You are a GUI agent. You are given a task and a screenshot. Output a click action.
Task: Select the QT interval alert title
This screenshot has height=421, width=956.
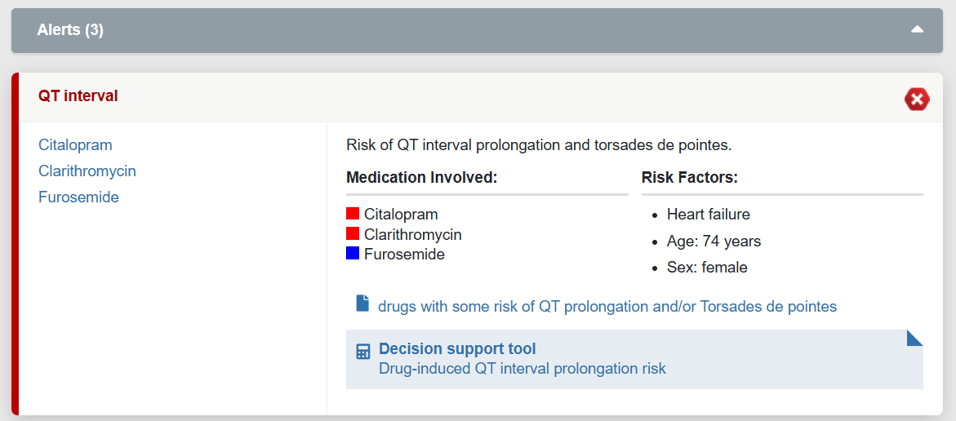pos(78,96)
